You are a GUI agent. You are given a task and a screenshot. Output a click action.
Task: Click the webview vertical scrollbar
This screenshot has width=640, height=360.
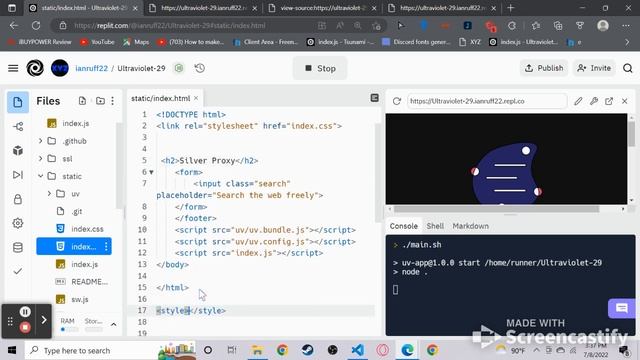coord(631,134)
